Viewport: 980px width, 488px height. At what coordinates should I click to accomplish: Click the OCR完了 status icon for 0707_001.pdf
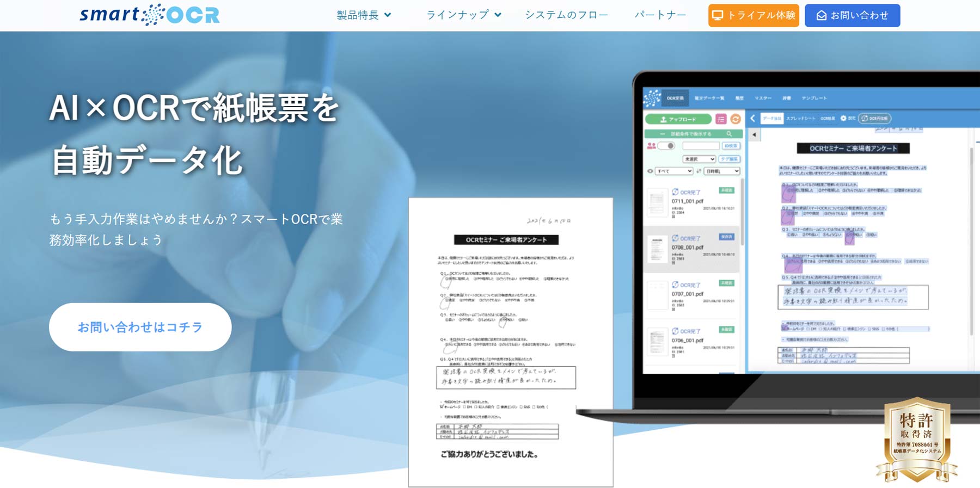tap(675, 285)
